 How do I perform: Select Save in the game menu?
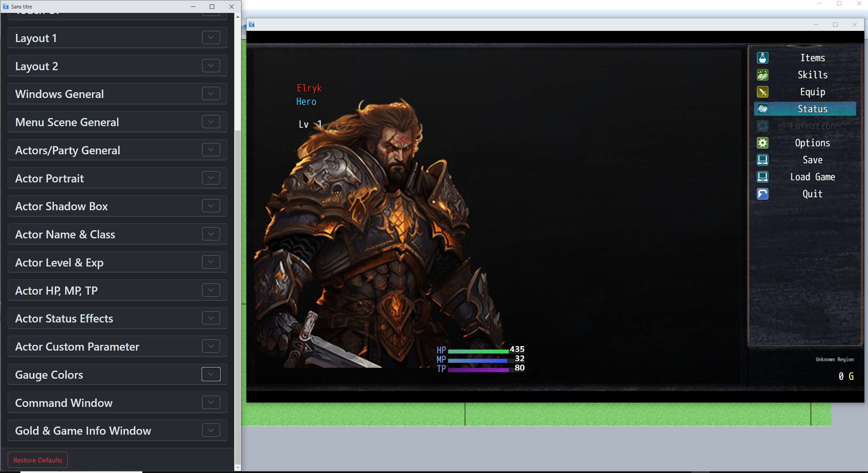click(812, 160)
